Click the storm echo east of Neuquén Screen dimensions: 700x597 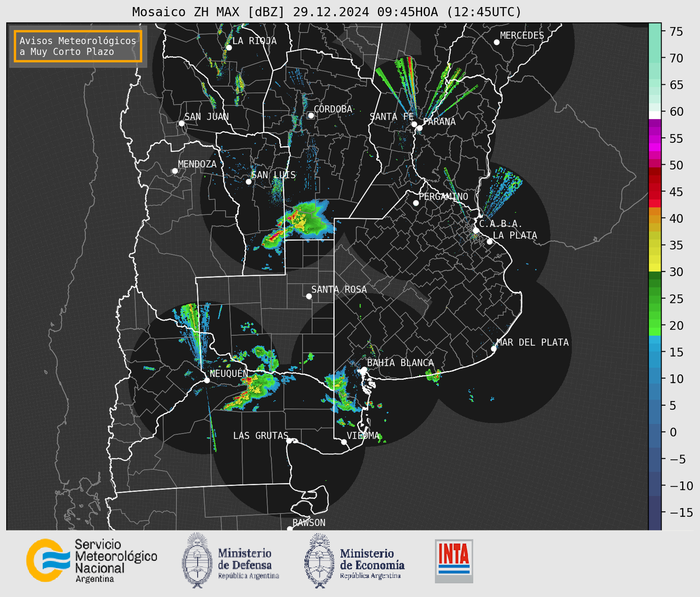[x=250, y=392]
